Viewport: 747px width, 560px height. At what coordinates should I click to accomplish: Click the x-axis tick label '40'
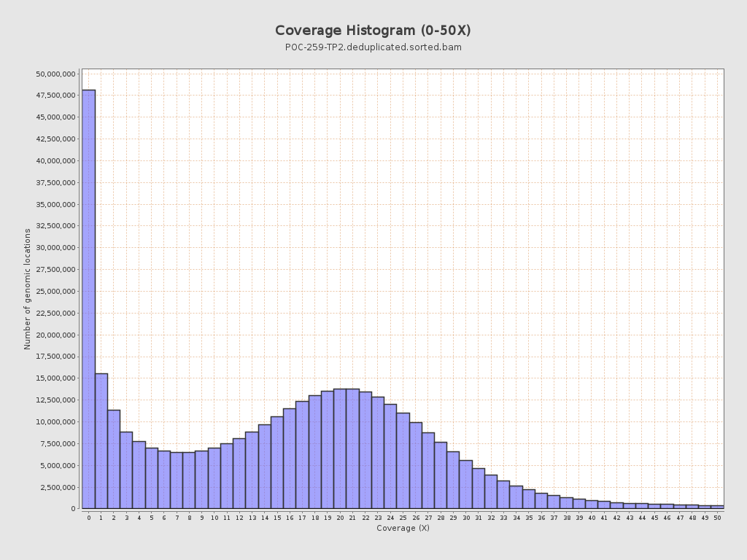point(592,518)
